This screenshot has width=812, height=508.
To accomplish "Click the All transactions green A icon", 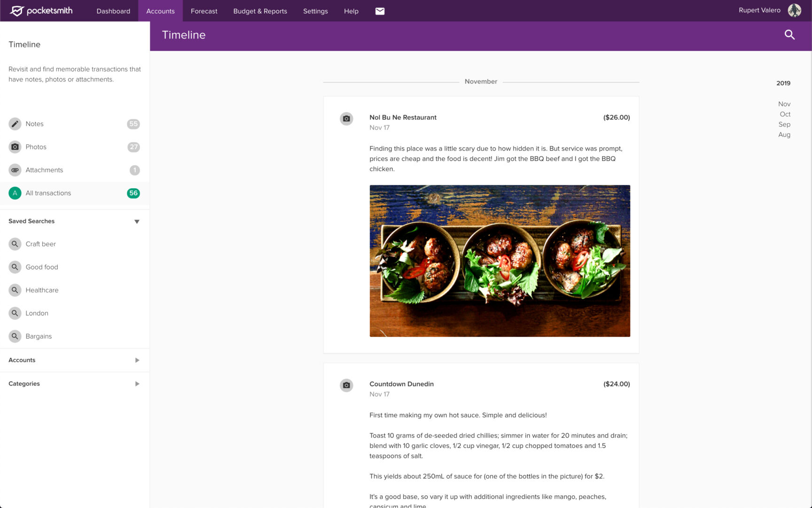I will coord(15,193).
